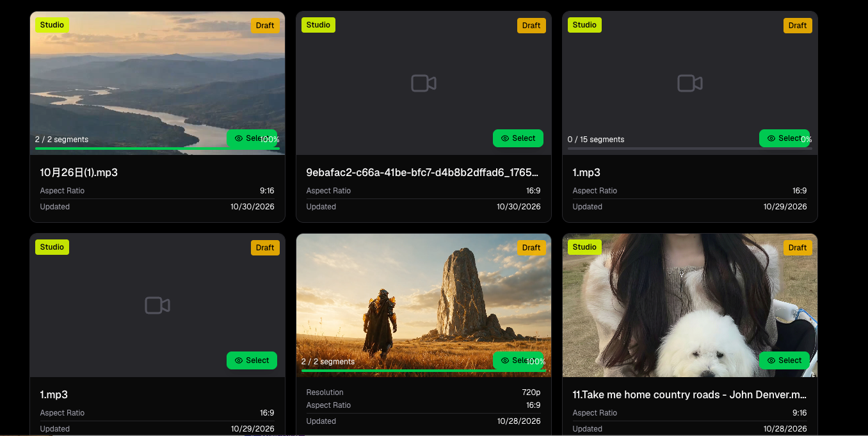Click eye icon on dog photo card's Select button
Screen dimensions: 868x436
coord(771,360)
